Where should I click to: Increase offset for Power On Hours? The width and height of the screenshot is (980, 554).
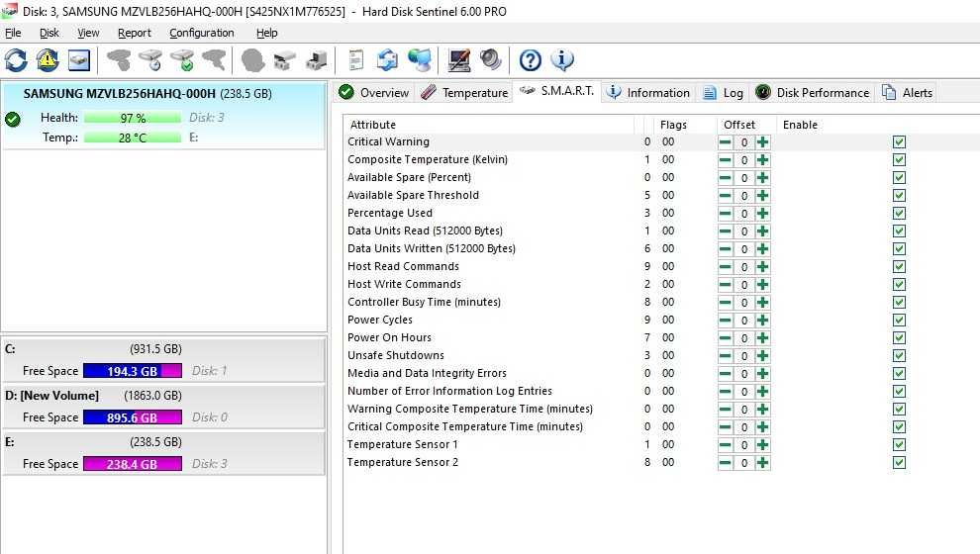(x=762, y=338)
